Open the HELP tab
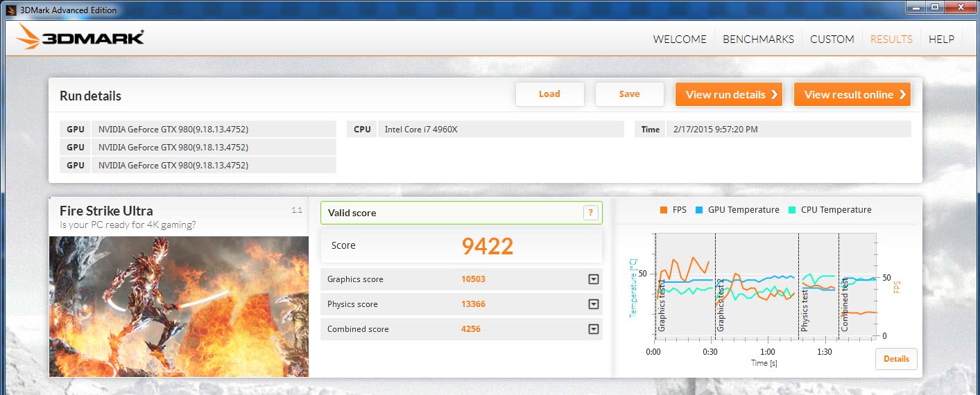This screenshot has height=395, width=980. (941, 39)
